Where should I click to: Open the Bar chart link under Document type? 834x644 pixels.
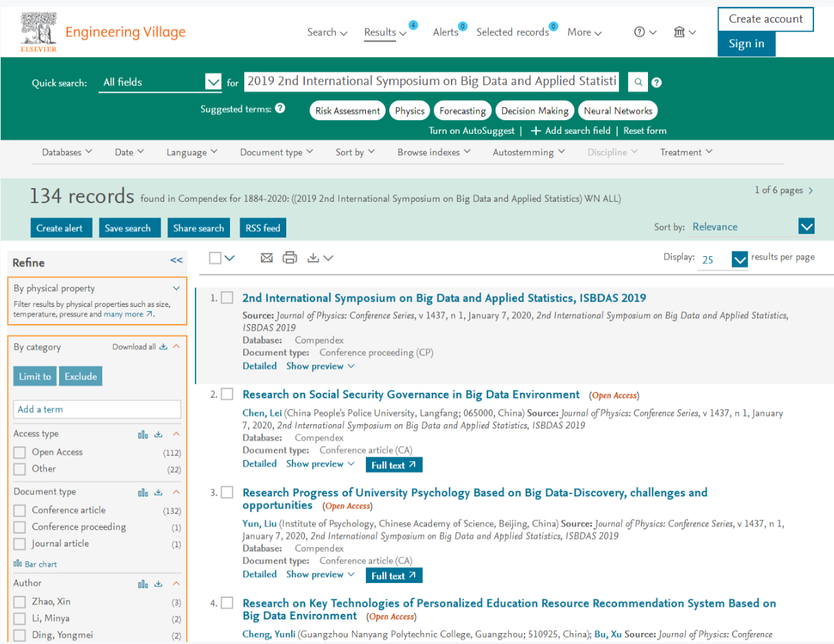[x=36, y=564]
